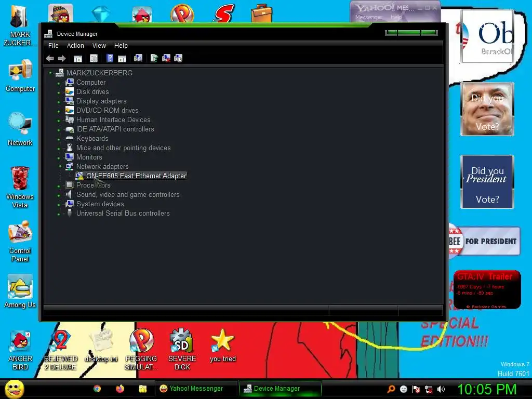Expand Sound, video and game controllers
Viewport: 532px width, 399px height.
point(59,195)
